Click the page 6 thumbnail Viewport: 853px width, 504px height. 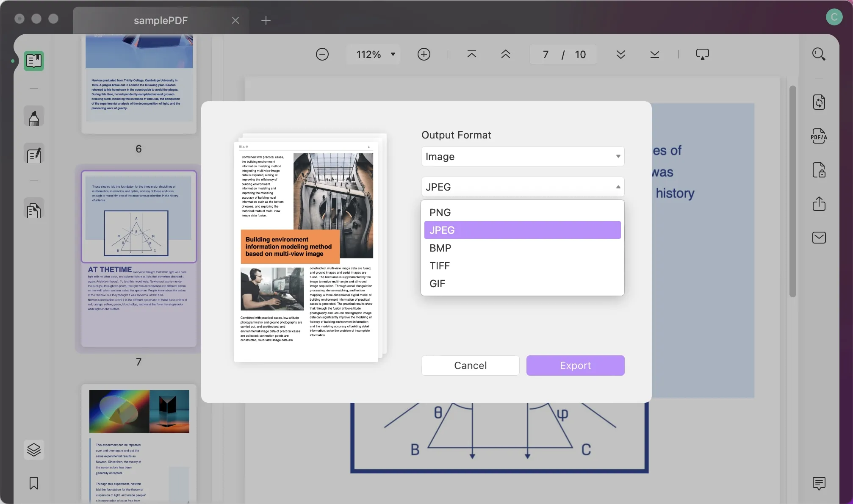pyautogui.click(x=139, y=84)
